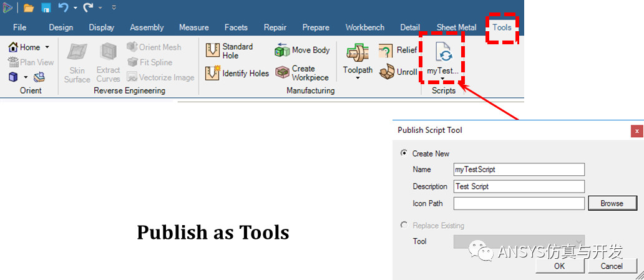
Task: Select the Vectorize Image tool
Action: coord(160,77)
